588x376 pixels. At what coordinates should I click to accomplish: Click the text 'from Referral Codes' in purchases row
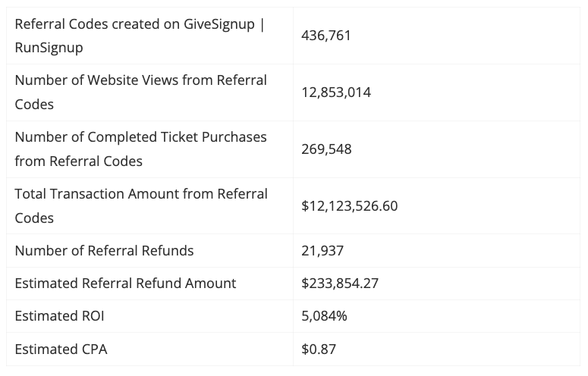[79, 161]
